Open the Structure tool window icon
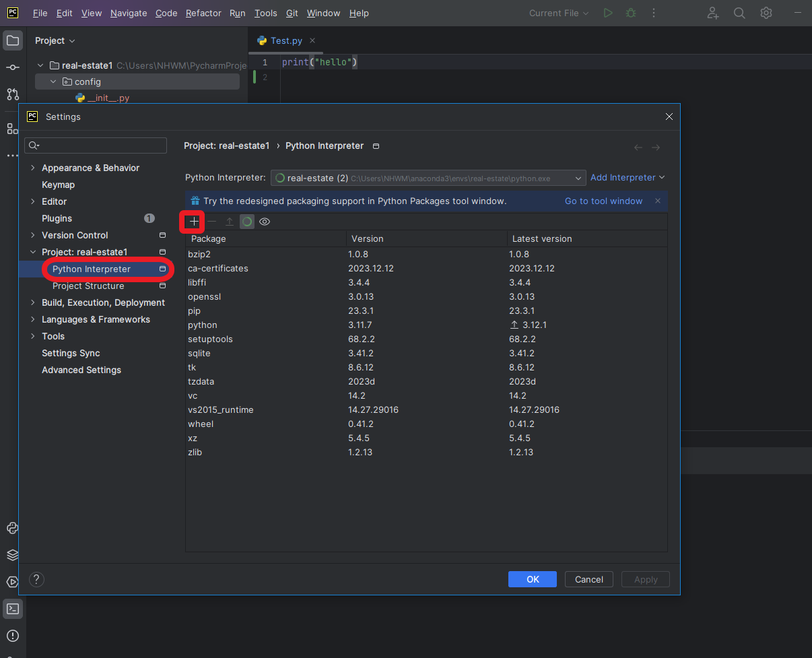 coord(11,129)
